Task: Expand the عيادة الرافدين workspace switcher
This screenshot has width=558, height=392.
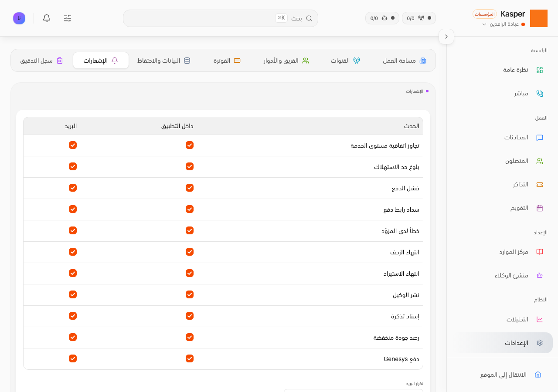Action: [503, 24]
